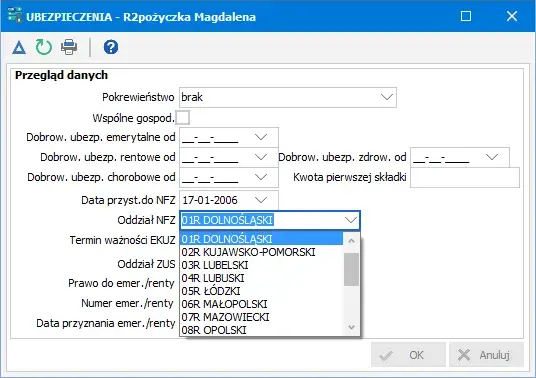This screenshot has height=378, width=536.
Task: Choose 03R LUBELSKI from the list
Action: click(x=262, y=265)
